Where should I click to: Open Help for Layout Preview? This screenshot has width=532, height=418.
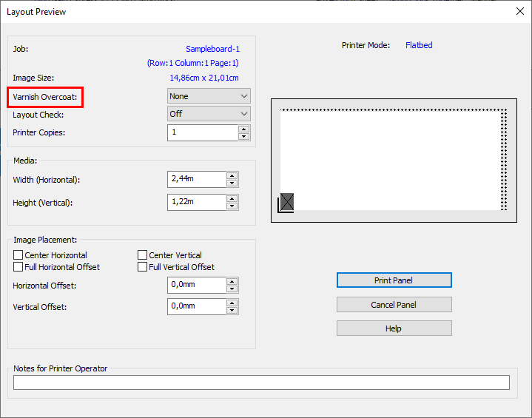(x=394, y=328)
